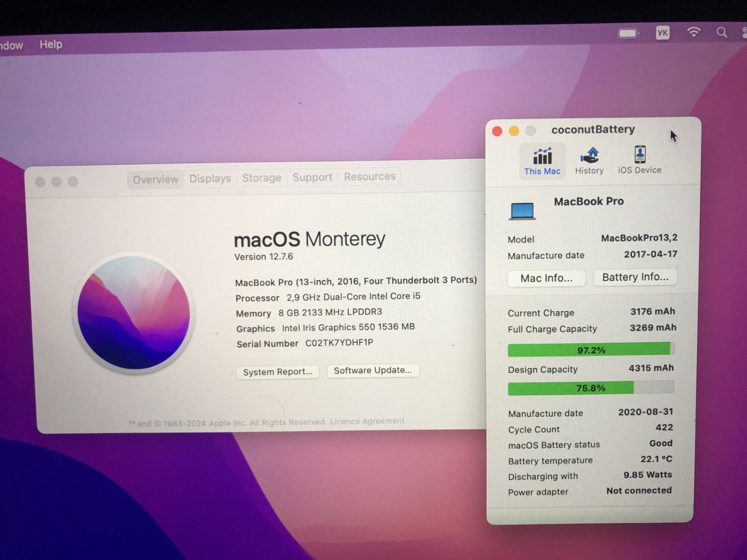Click battery temperature value 22.1 °C
747x560 pixels.
point(656,459)
